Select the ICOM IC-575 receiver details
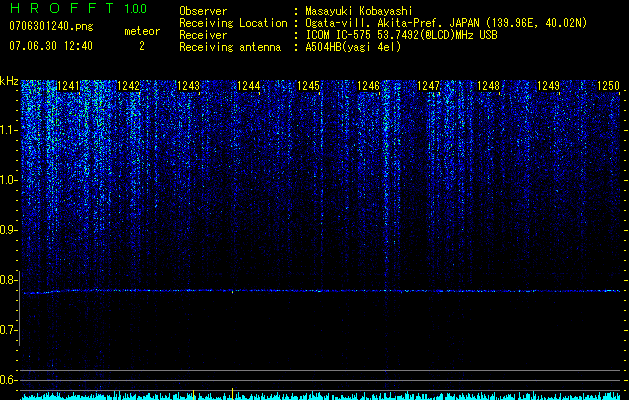 click(x=401, y=35)
